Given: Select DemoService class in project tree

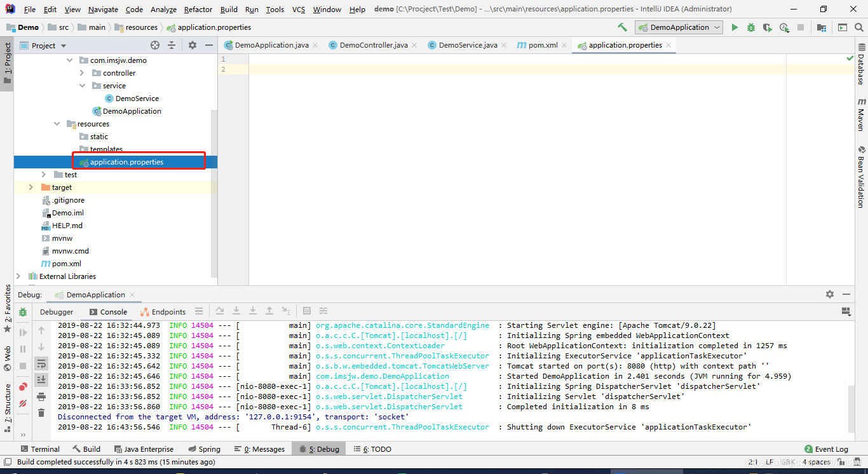Looking at the screenshot, I should [132, 98].
